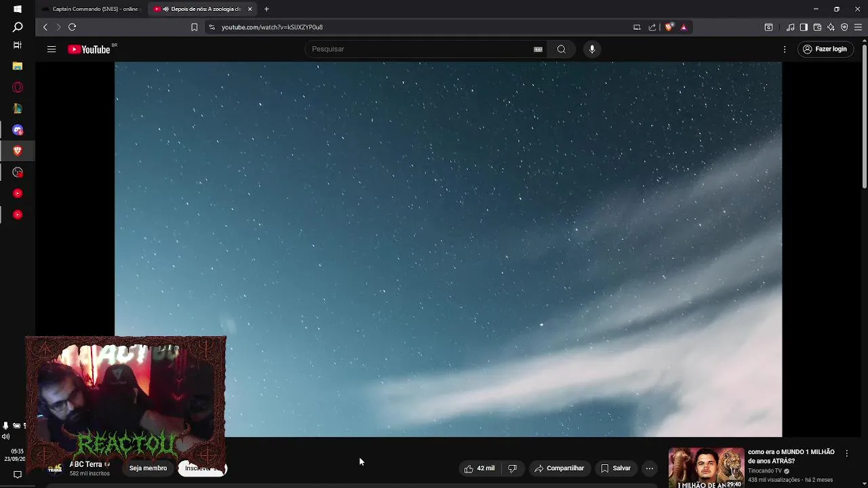Open Windows Search in taskbar

click(18, 27)
